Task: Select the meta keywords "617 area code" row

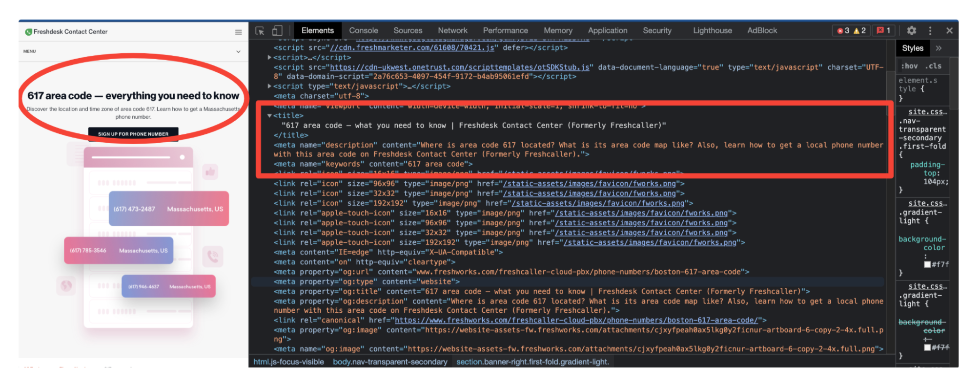Action: pyautogui.click(x=373, y=164)
